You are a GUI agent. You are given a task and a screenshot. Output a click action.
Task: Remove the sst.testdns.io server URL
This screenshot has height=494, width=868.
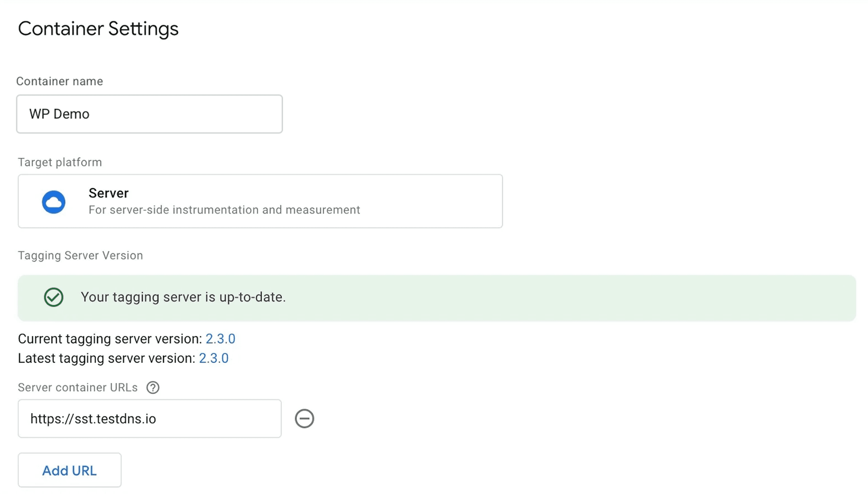304,418
